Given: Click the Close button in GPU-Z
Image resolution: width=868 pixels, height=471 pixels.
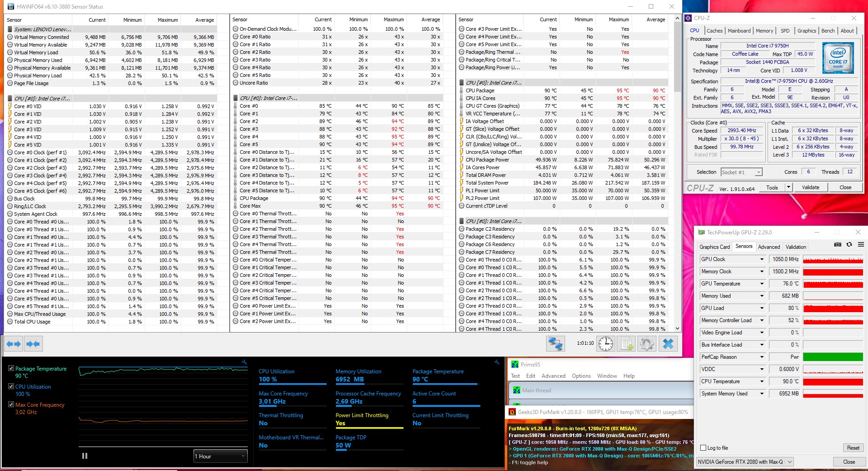Looking at the screenshot, I should [849, 462].
